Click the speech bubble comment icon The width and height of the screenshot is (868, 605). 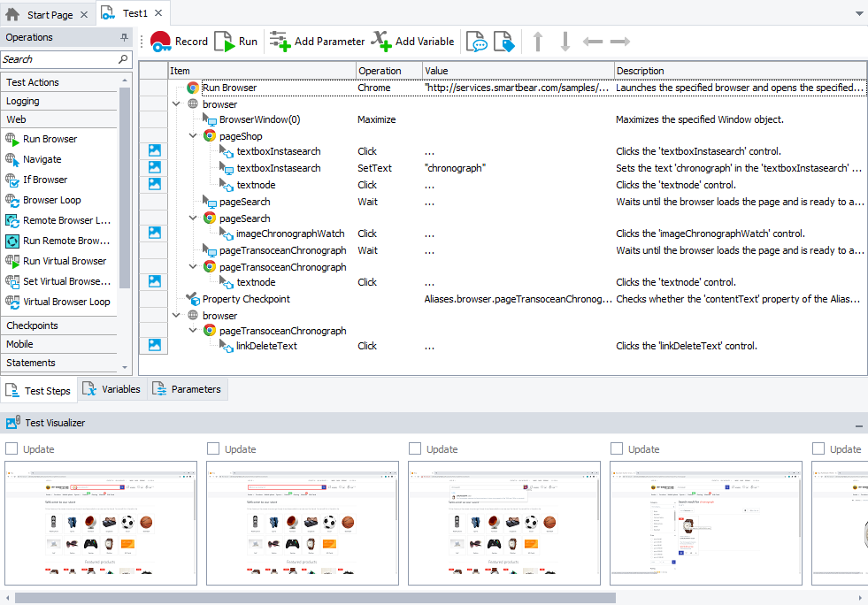477,42
